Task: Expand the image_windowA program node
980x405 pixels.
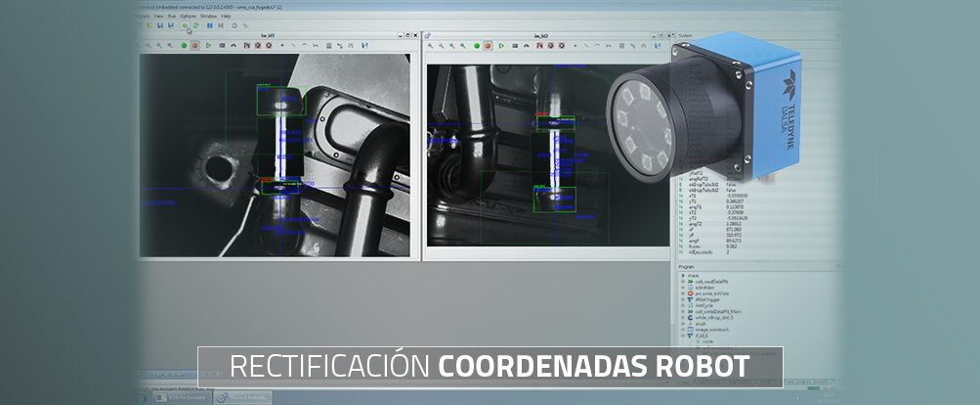Action: pos(681,329)
